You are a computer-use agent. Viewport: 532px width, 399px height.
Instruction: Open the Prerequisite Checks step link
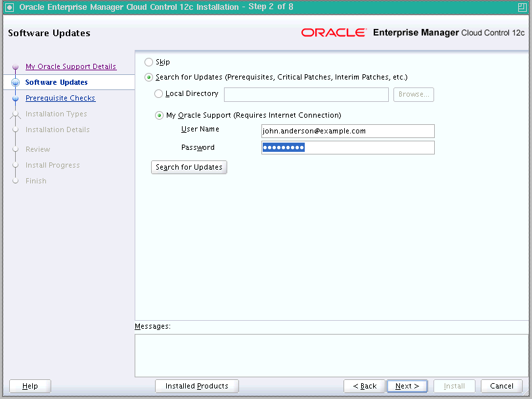click(60, 98)
